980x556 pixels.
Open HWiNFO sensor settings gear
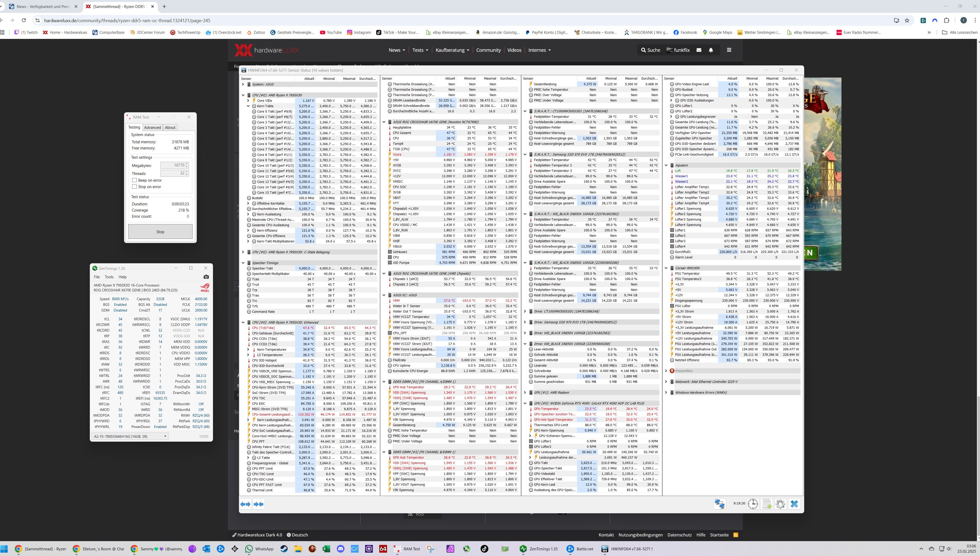(x=780, y=504)
